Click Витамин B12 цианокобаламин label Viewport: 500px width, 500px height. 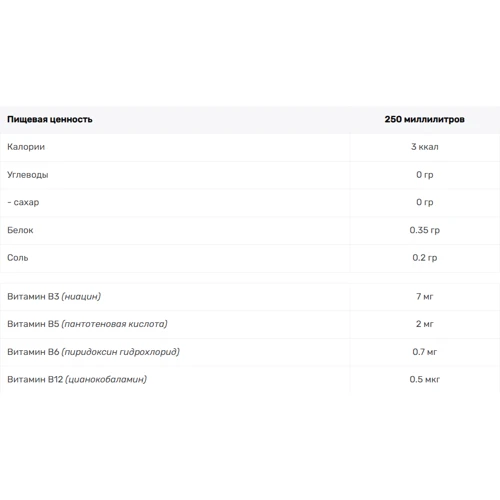77,379
